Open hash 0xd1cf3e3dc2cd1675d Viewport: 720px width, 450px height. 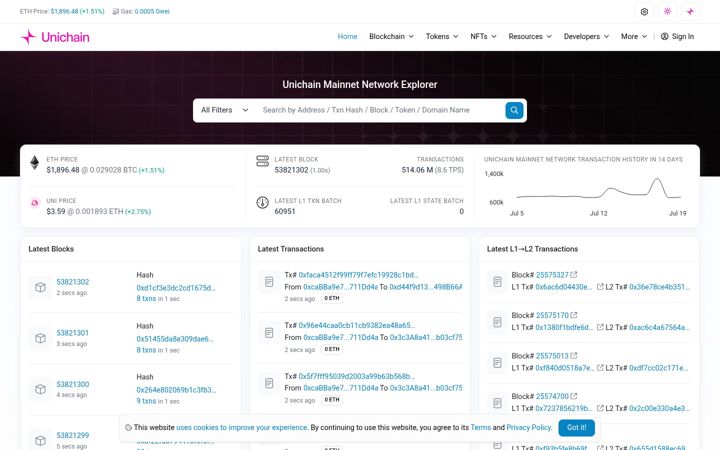click(176, 288)
